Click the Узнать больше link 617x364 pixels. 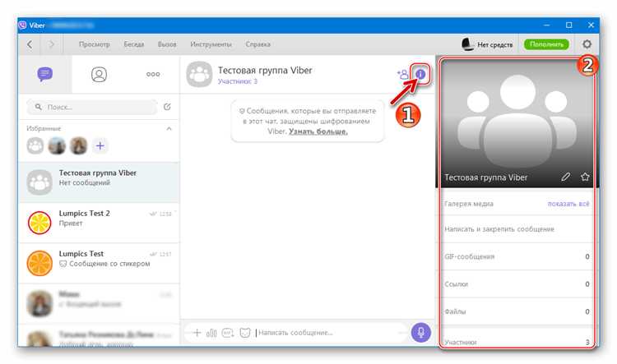[318, 131]
